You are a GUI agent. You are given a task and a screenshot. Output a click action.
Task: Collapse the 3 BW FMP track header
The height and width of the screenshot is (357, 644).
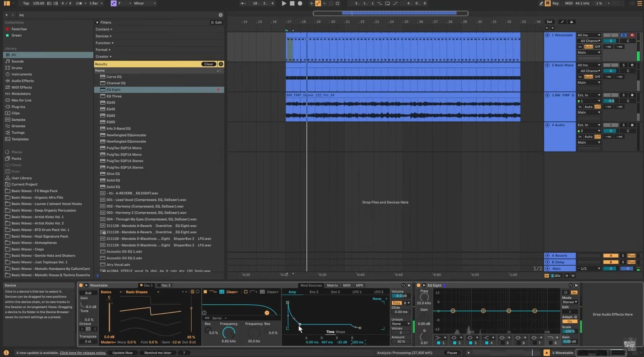547,95
